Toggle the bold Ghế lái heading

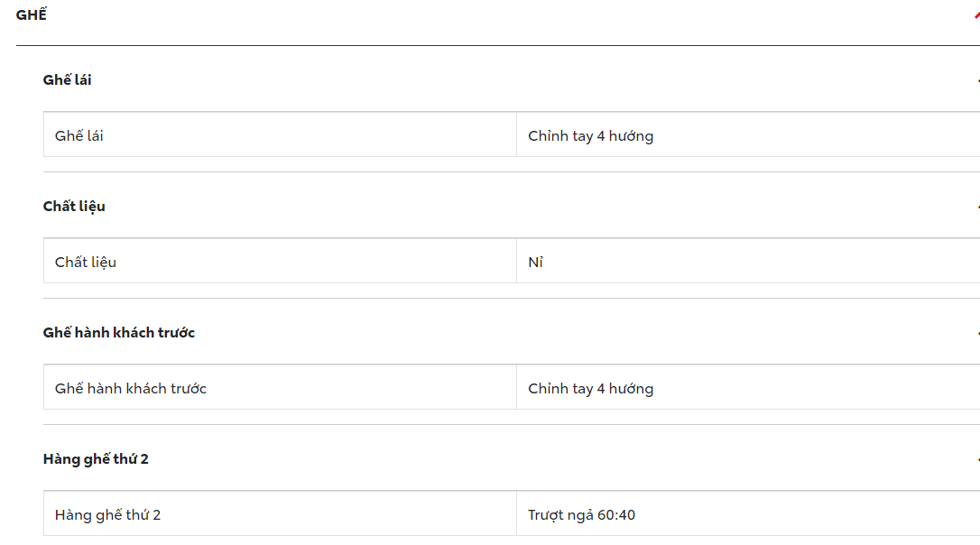[x=67, y=80]
